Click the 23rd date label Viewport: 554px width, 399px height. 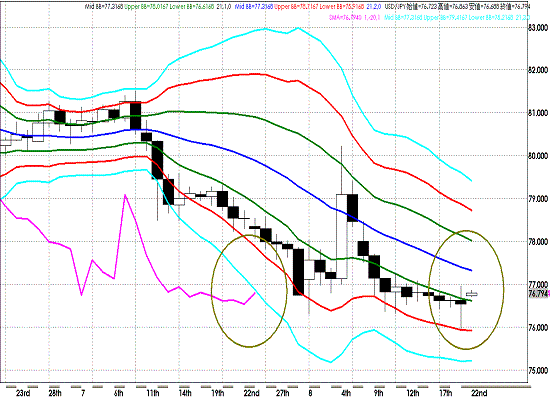[23, 393]
